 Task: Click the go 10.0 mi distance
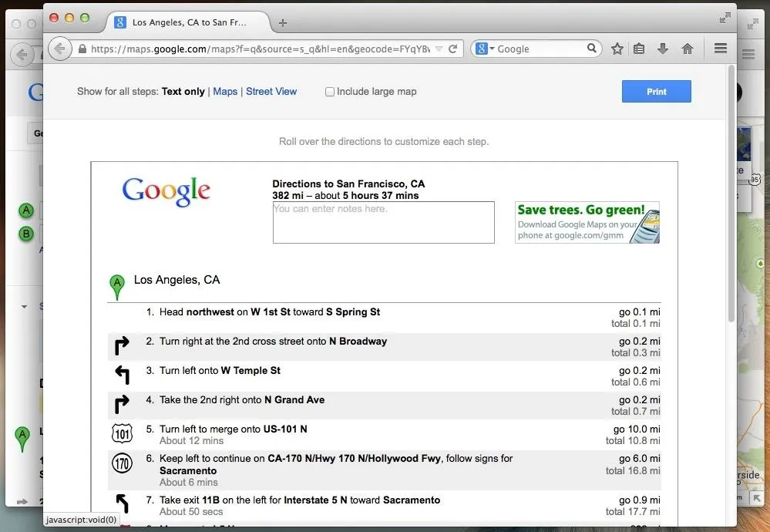[x=637, y=429]
